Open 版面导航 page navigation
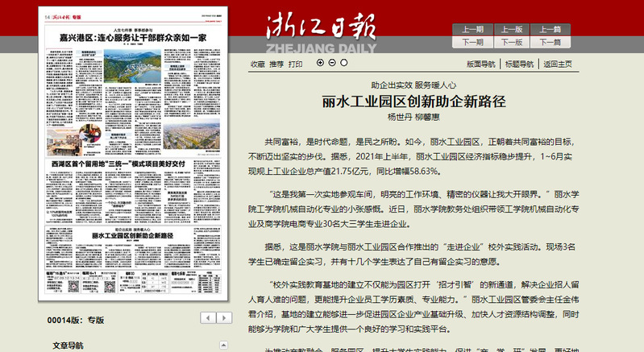 pyautogui.click(x=481, y=64)
